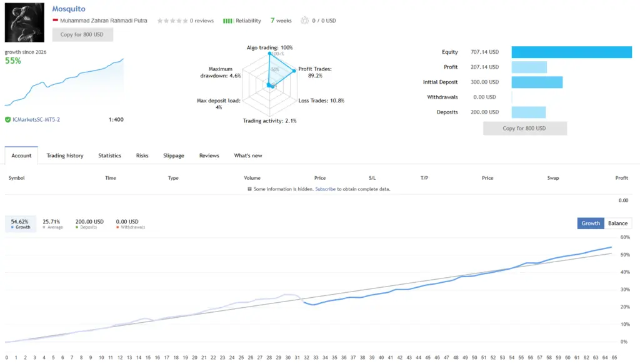Open the Mosquito signal title link

click(69, 9)
